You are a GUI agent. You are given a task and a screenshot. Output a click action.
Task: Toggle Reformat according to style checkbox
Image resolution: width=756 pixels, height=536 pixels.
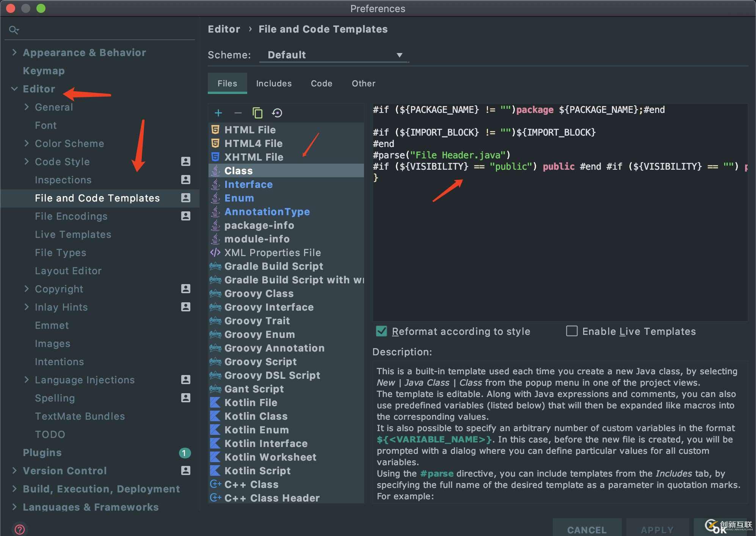381,331
